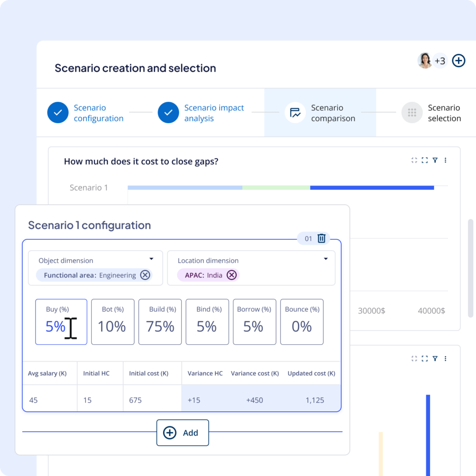476x476 pixels.
Task: Remove the Functional area Engineering filter chip
Action: (x=145, y=275)
